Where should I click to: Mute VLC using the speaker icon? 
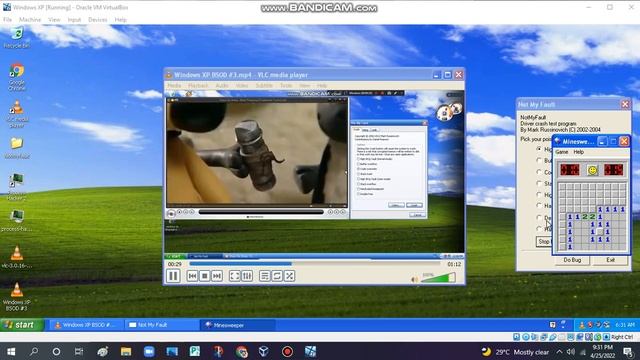[414, 279]
